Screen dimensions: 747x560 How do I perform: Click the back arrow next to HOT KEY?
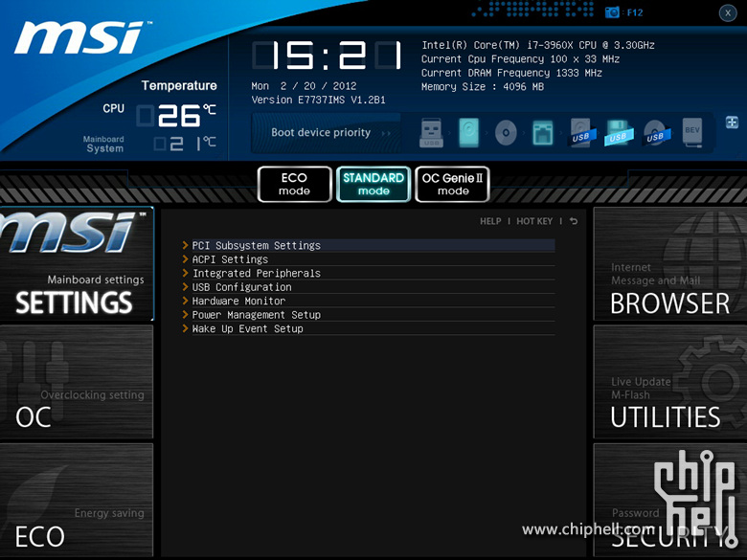[x=574, y=221]
